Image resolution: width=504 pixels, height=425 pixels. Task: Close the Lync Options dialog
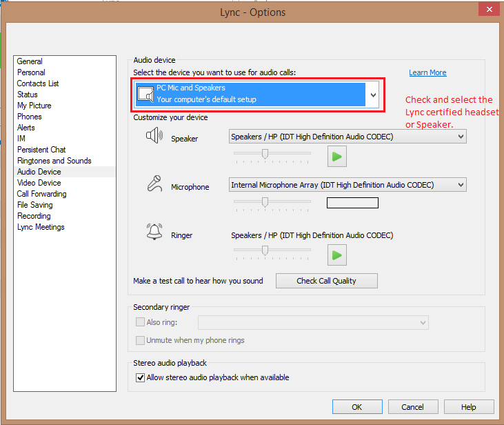click(x=490, y=10)
